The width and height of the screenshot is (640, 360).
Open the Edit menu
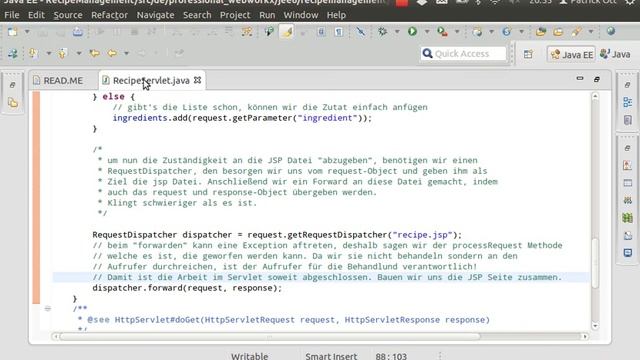(36, 15)
